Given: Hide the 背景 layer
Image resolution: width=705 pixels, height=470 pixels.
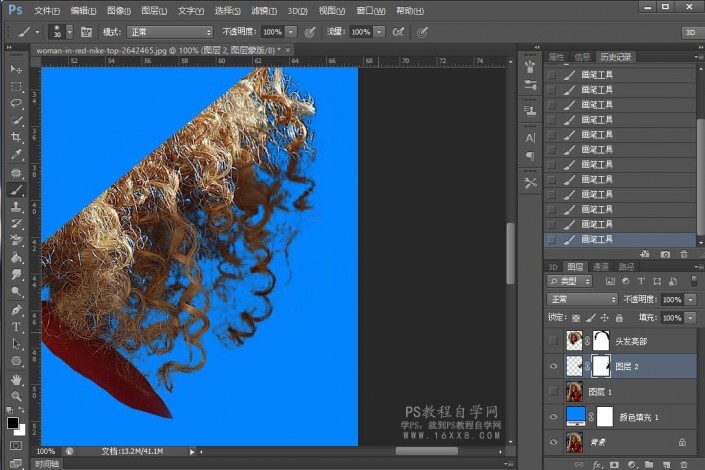Looking at the screenshot, I should (553, 441).
